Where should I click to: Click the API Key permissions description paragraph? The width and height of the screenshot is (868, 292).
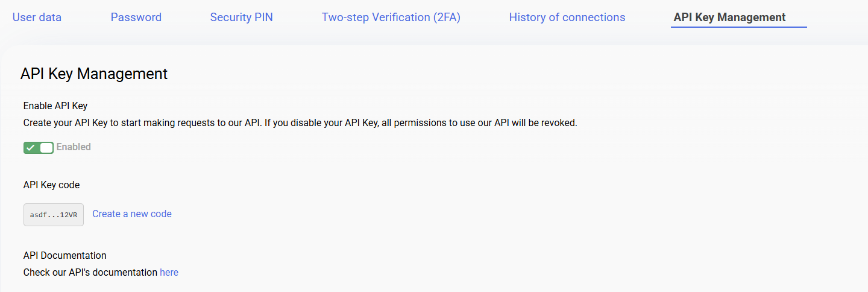300,123
